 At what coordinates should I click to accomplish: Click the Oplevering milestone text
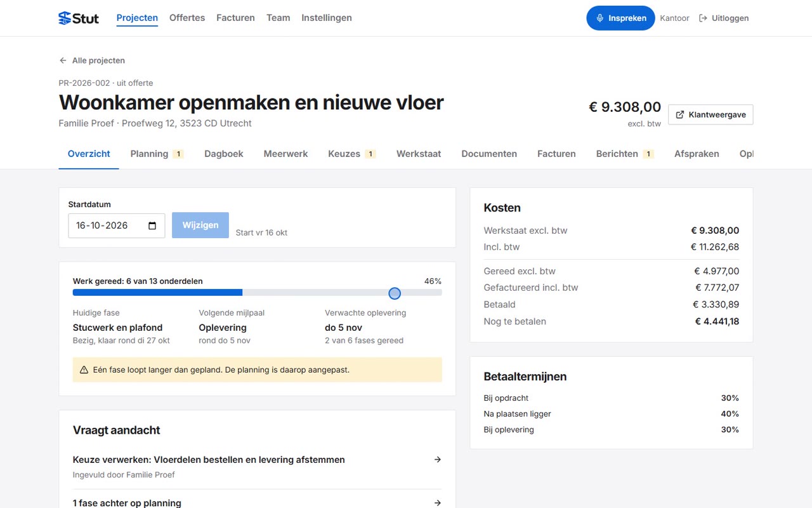tap(223, 328)
